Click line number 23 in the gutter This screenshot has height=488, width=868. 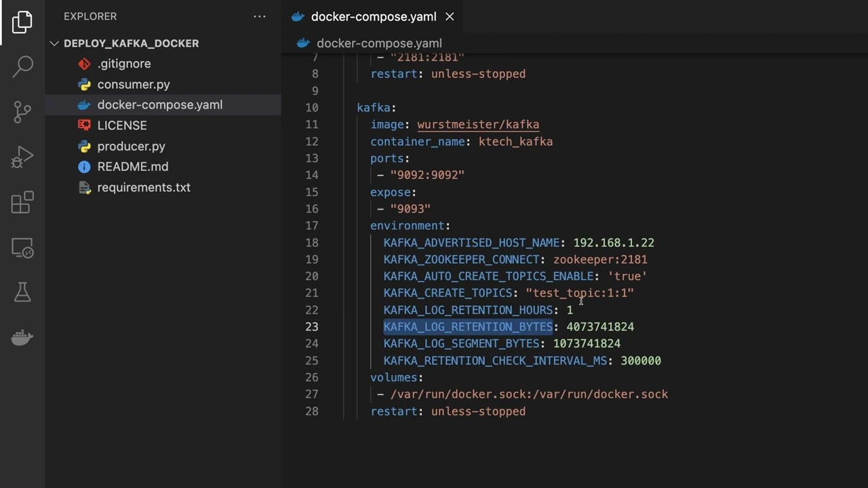(311, 327)
